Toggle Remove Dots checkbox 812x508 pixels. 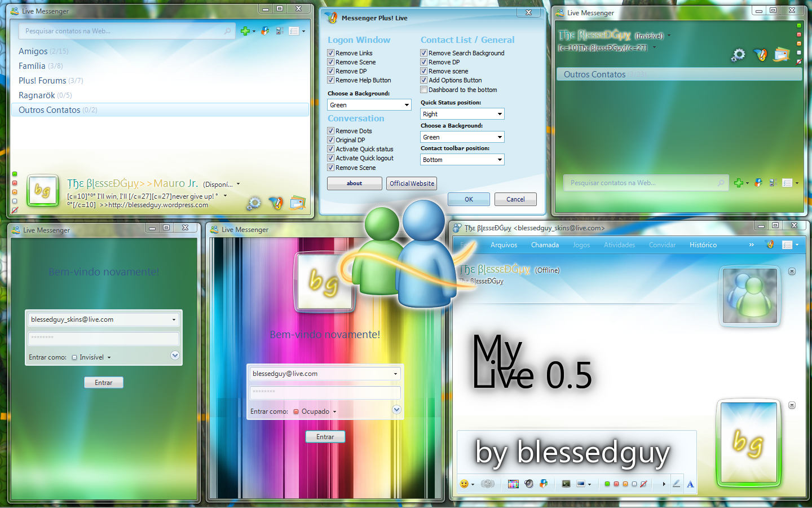[331, 131]
